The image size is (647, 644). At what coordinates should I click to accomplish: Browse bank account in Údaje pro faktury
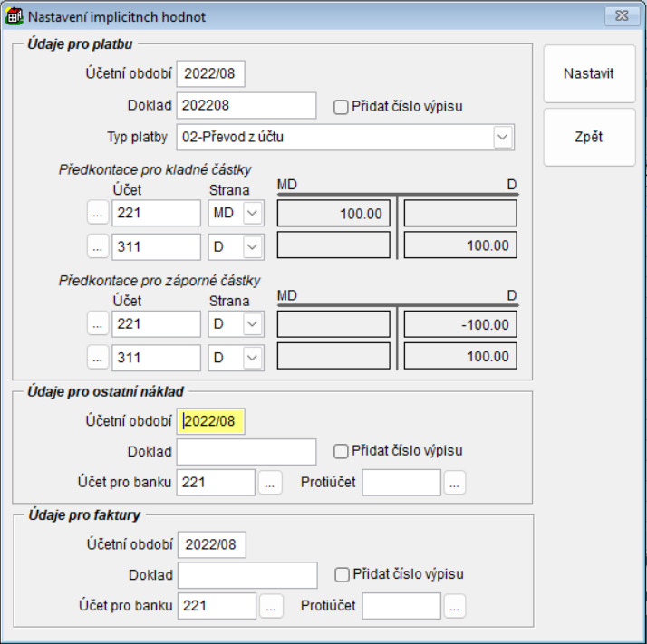pyautogui.click(x=271, y=606)
